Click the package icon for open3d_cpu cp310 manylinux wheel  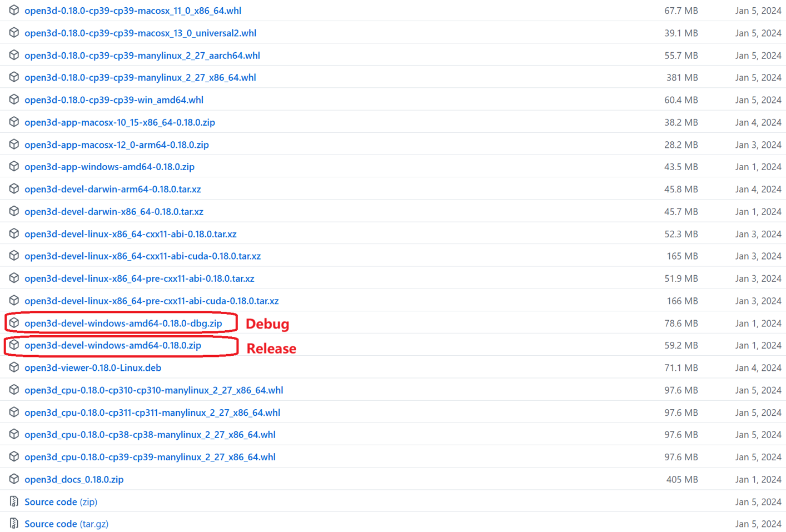coord(14,390)
